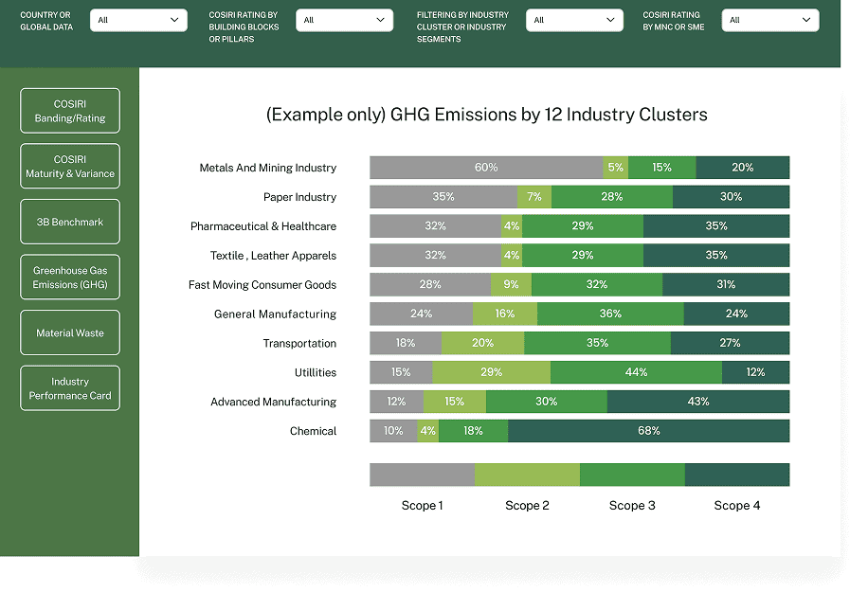
Task: Click the Industry Performance Card button
Action: 70,388
